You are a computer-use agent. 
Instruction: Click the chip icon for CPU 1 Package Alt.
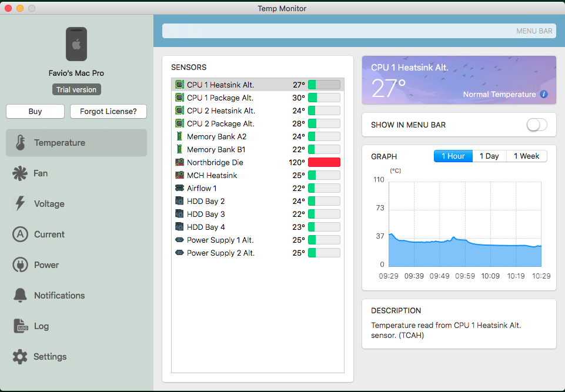[x=179, y=98]
